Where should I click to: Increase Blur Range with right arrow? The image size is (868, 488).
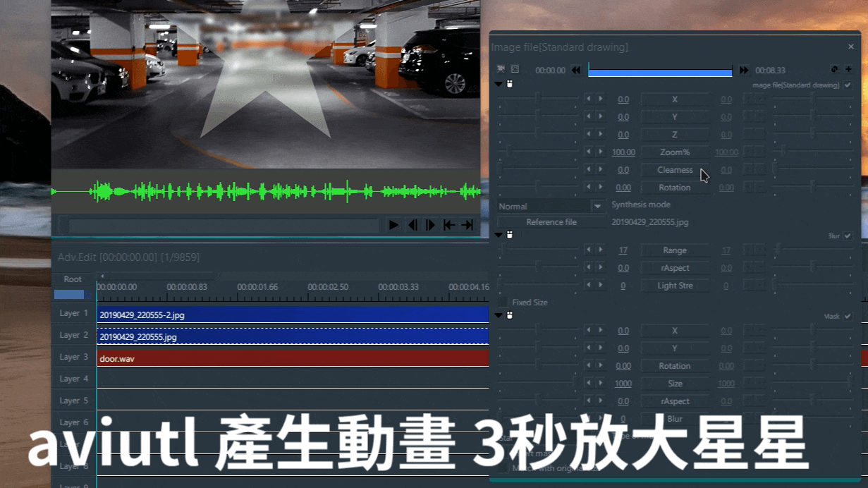coord(601,250)
